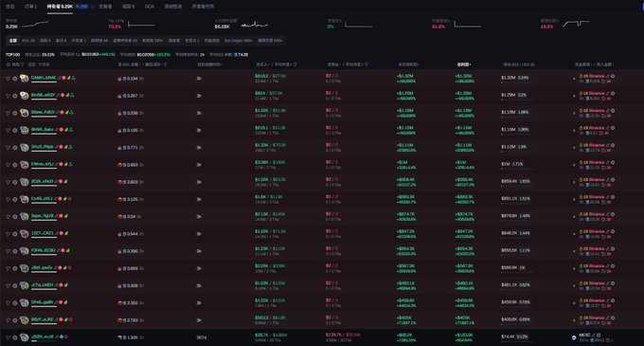644x346 pixels.
Task: Toggle the round marker icon in 3.125 SOL row
Action: 15,199
